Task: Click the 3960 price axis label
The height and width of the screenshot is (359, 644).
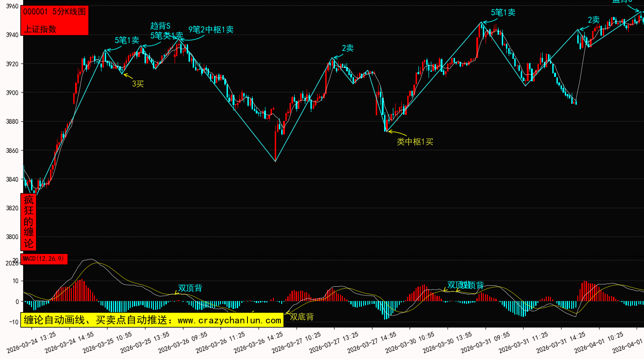Action: click(x=12, y=6)
